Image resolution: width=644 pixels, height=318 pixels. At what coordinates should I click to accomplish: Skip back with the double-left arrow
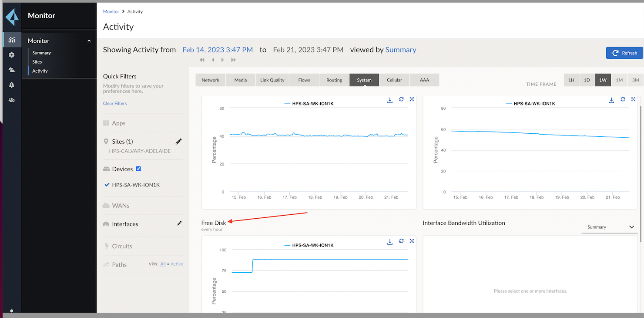point(202,60)
